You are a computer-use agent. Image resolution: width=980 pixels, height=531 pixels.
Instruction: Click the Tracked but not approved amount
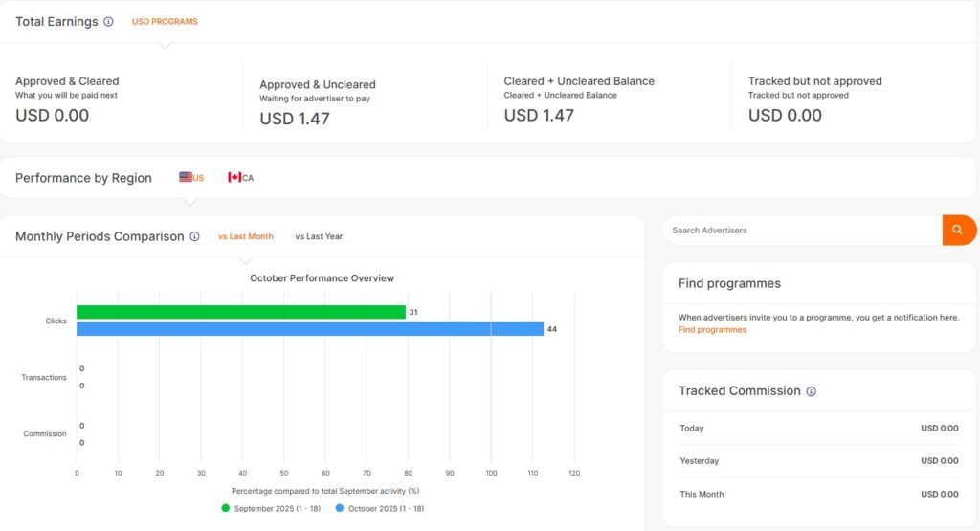pyautogui.click(x=785, y=116)
